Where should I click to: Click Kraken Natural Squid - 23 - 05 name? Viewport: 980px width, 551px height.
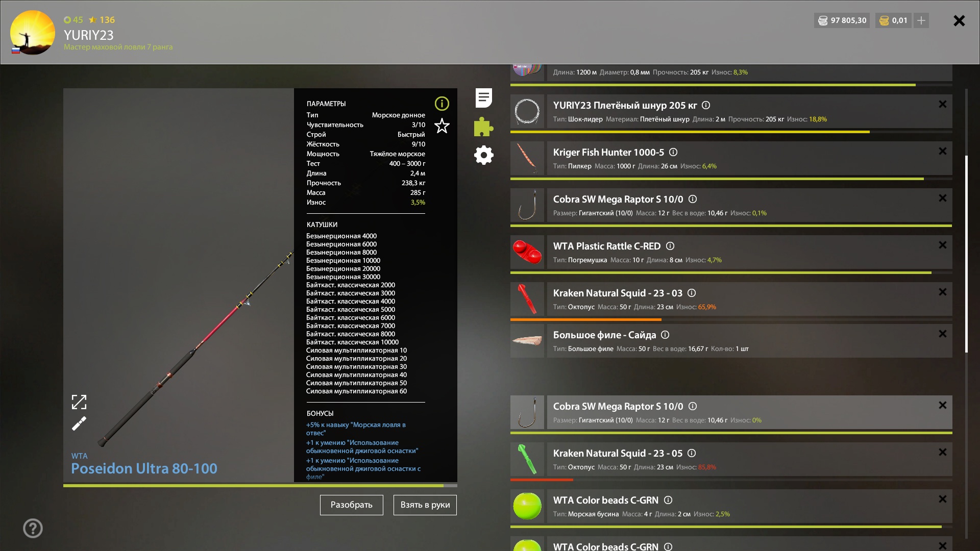tap(618, 453)
